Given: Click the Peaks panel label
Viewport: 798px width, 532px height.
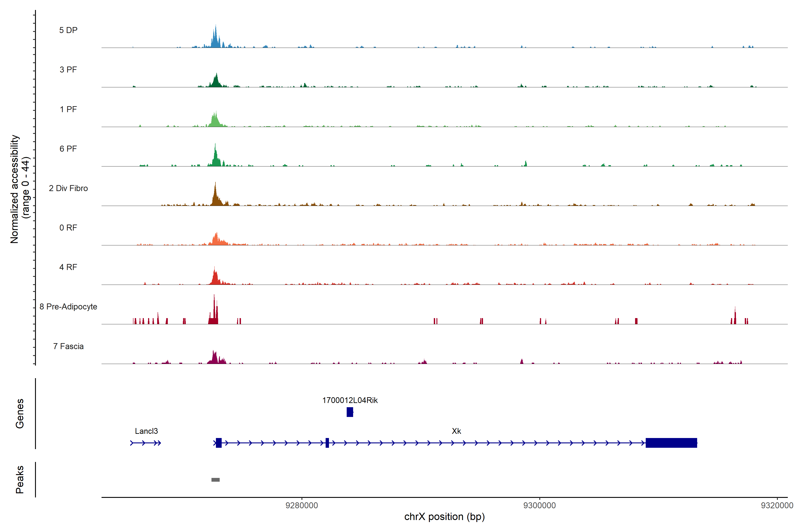Looking at the screenshot, I should 20,479.
